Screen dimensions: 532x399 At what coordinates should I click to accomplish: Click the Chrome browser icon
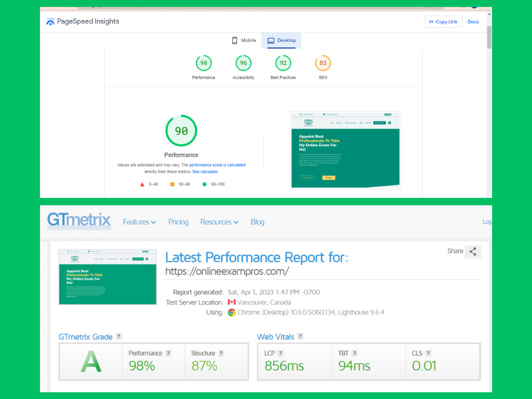[232, 312]
